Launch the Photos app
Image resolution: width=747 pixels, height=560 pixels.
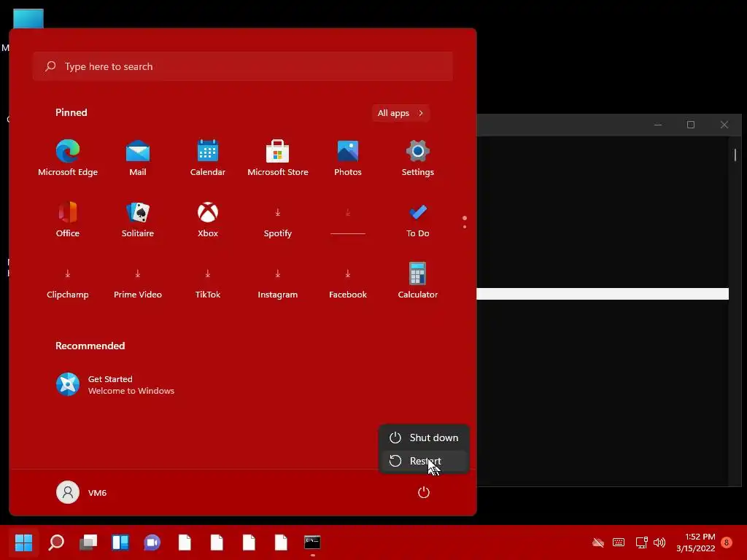tap(348, 158)
